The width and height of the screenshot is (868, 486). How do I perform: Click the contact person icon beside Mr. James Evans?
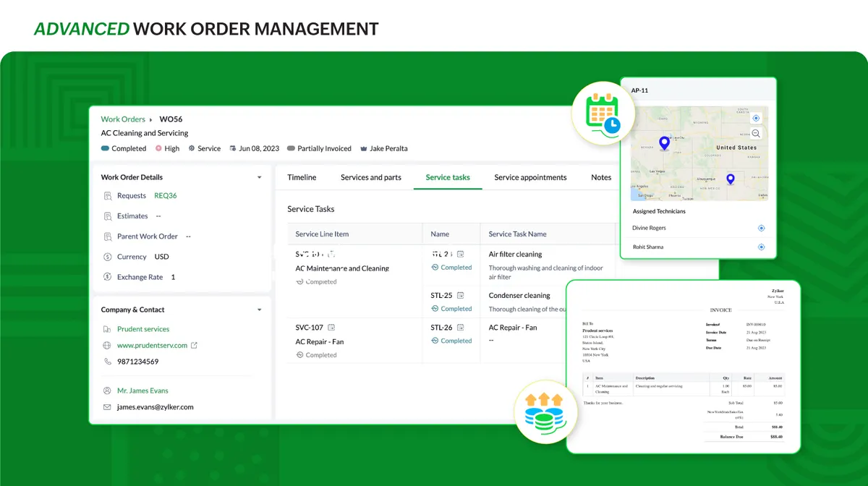point(108,391)
